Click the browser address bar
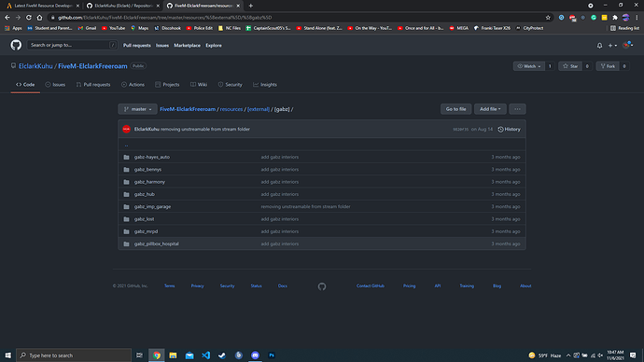 point(300,18)
